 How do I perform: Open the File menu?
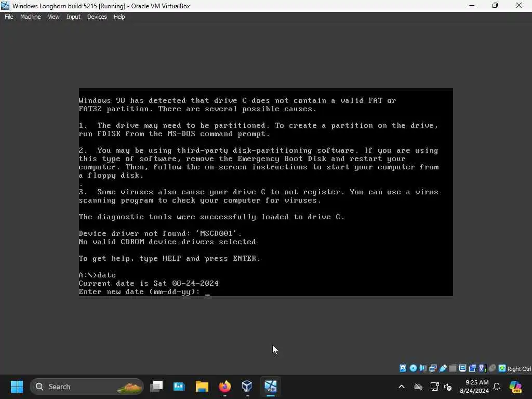[9, 17]
